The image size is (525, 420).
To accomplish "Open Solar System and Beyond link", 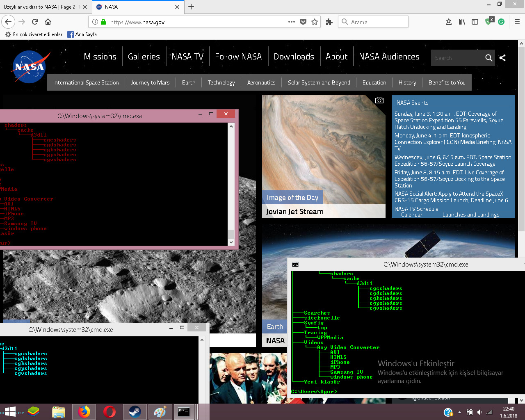I will click(x=319, y=82).
